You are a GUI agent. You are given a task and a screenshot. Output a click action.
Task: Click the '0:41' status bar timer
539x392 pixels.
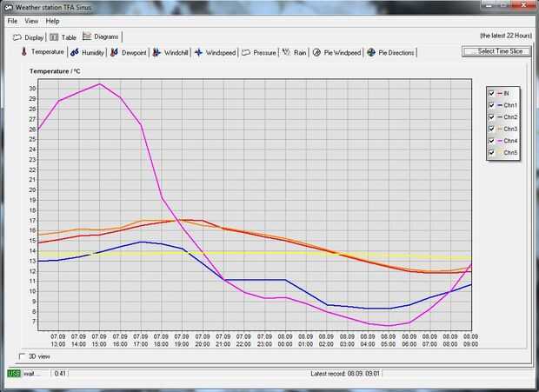(x=60, y=374)
